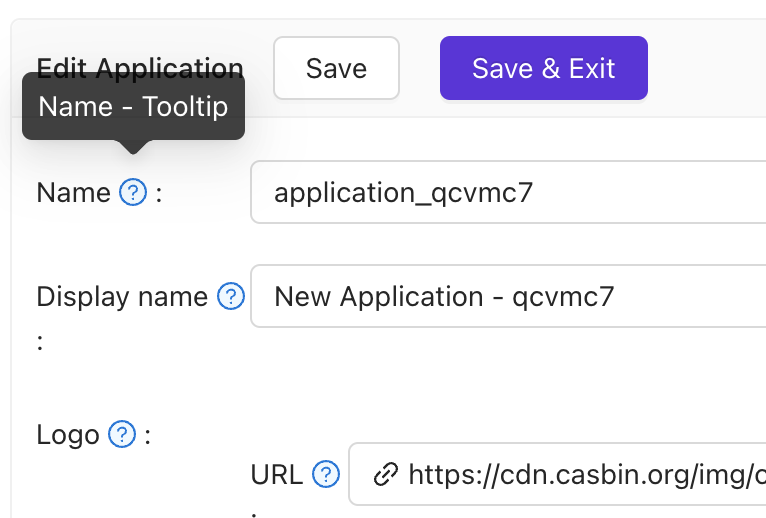Viewport: 766px width, 518px height.
Task: Click the Save button
Action: pos(336,68)
